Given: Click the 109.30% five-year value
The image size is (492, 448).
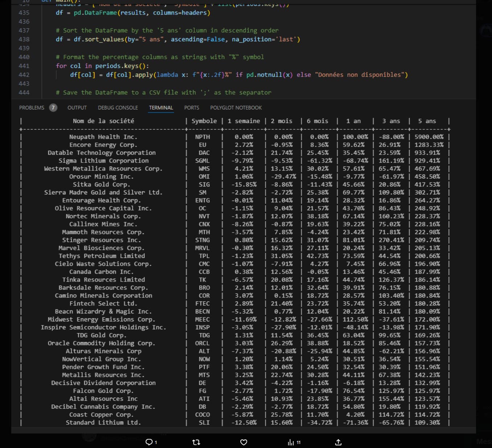Looking at the screenshot, I should (x=427, y=423).
